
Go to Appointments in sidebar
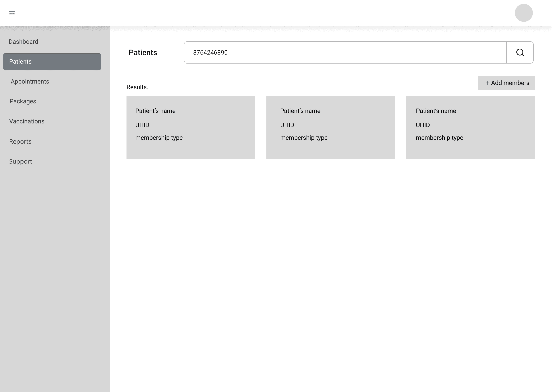(30, 82)
